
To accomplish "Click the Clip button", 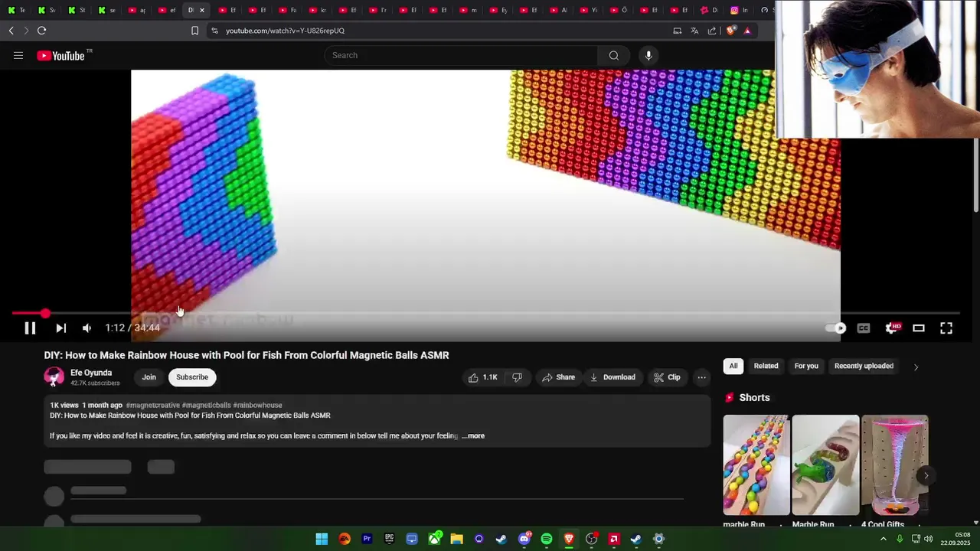I will click(x=667, y=377).
